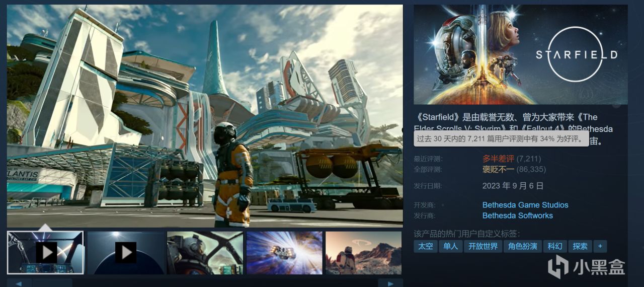This screenshot has width=644, height=287.
Task: Click the 全部评测 label
Action: tap(428, 169)
